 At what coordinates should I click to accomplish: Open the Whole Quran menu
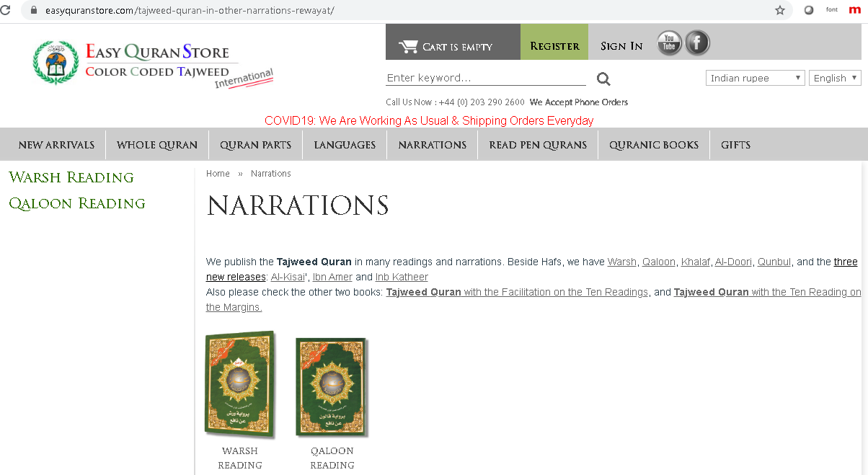(x=157, y=145)
